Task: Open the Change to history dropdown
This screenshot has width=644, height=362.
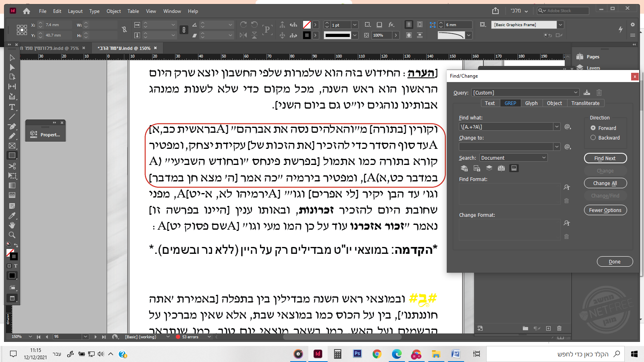Action: (557, 147)
